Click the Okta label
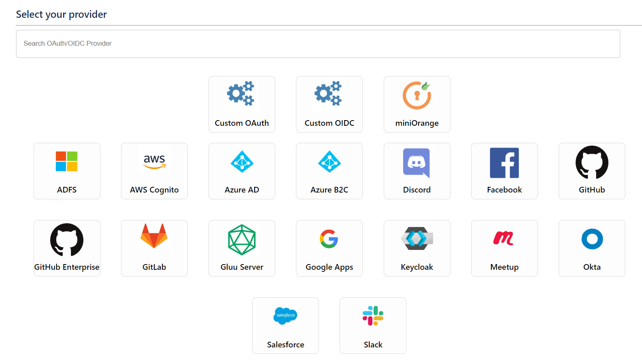The image size is (642, 364). coord(592,267)
